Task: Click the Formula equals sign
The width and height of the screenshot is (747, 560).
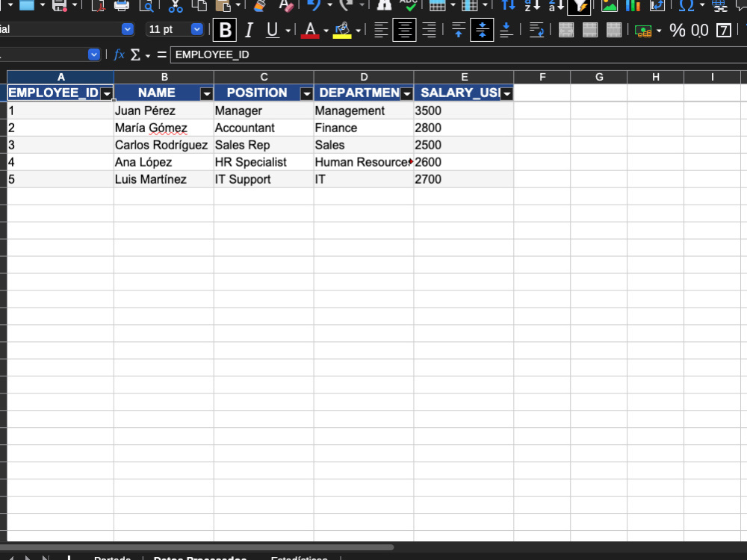Action: coord(162,55)
